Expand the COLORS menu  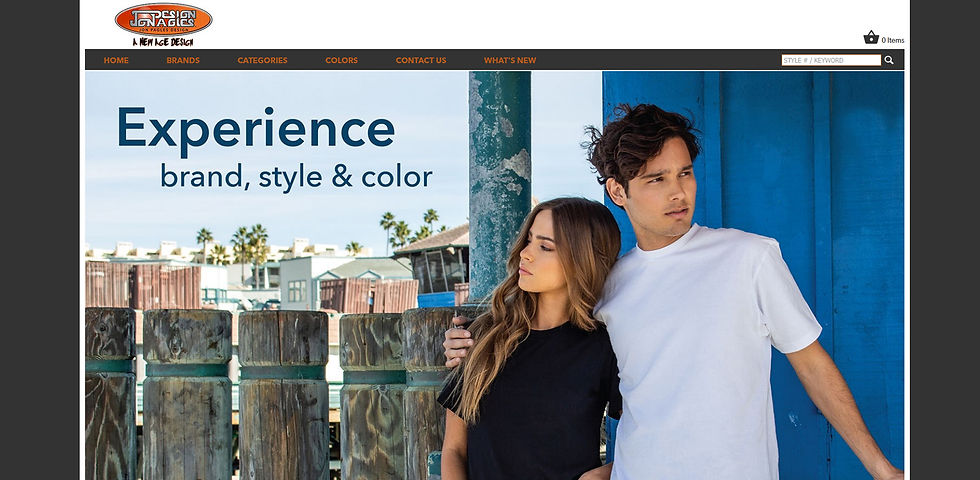tap(341, 61)
